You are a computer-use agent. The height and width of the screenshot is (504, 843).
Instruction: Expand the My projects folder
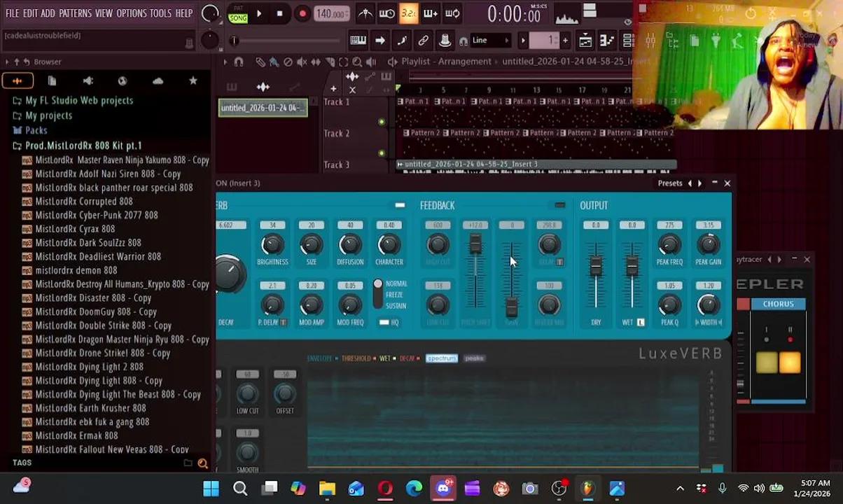[x=48, y=115]
